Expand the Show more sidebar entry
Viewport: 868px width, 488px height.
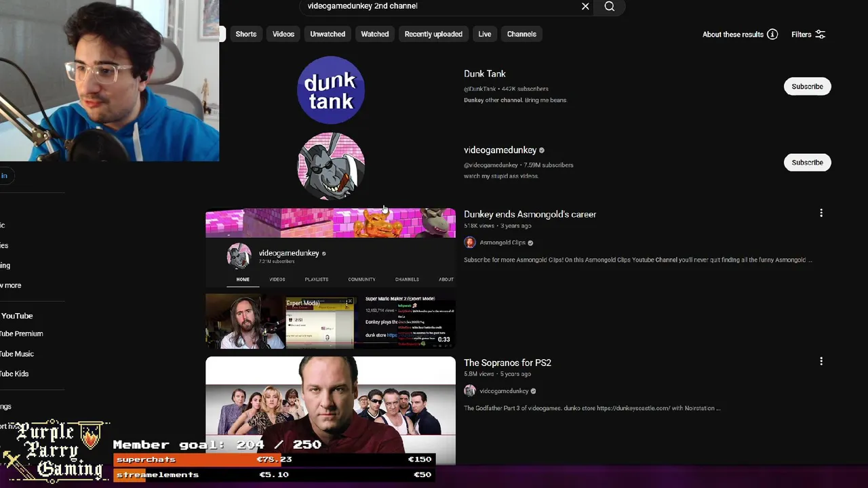click(11, 285)
